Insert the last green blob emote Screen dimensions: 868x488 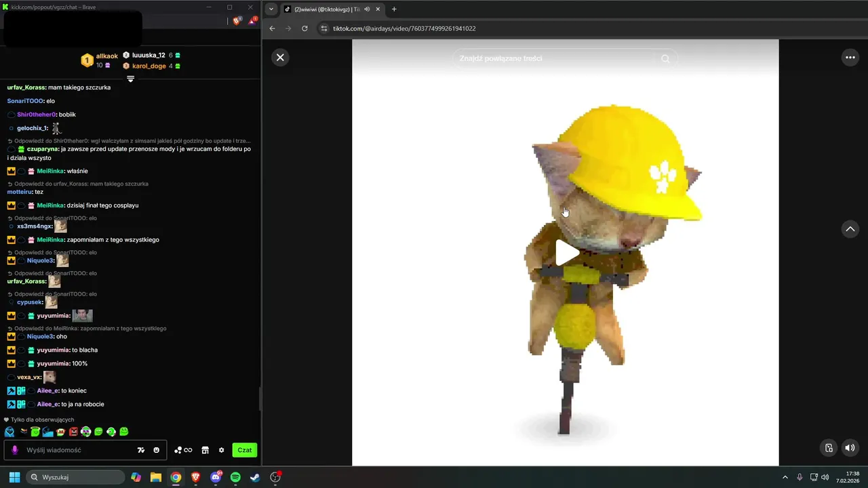[124, 432]
